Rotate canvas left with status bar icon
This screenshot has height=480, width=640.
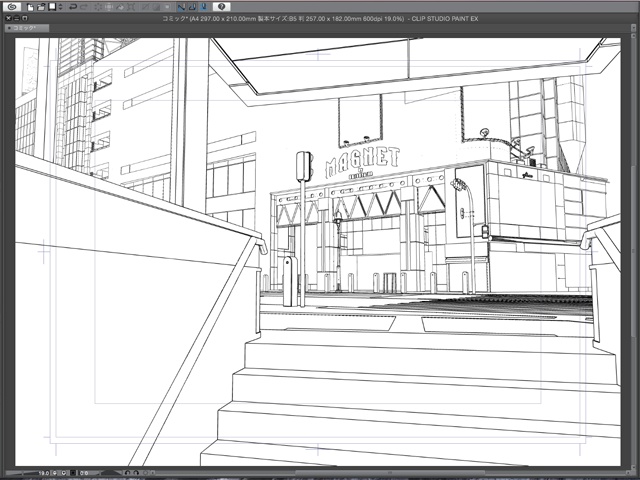pos(127,473)
